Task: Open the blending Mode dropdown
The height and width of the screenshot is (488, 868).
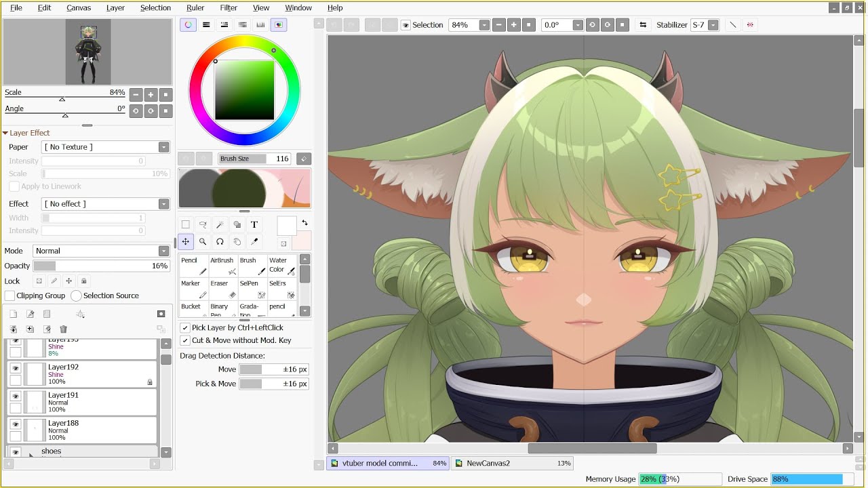Action: (x=101, y=251)
